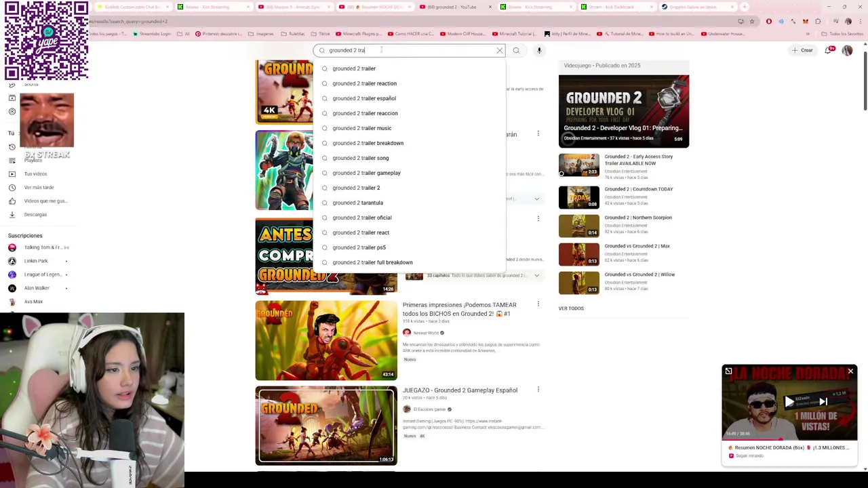Open the account avatar menu

point(847,50)
